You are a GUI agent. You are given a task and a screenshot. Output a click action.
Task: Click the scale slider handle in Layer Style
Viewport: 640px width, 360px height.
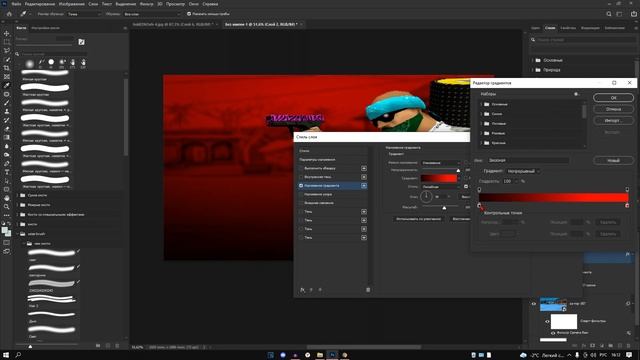coord(444,208)
